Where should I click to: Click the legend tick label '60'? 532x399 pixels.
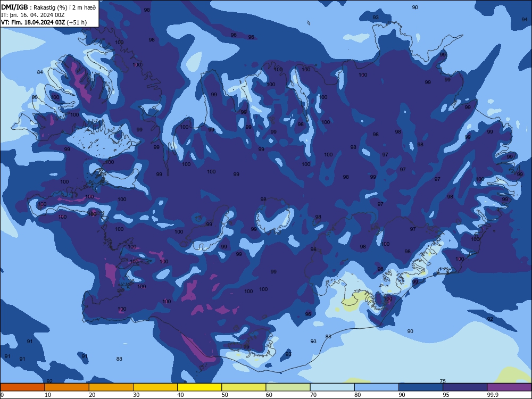click(269, 395)
